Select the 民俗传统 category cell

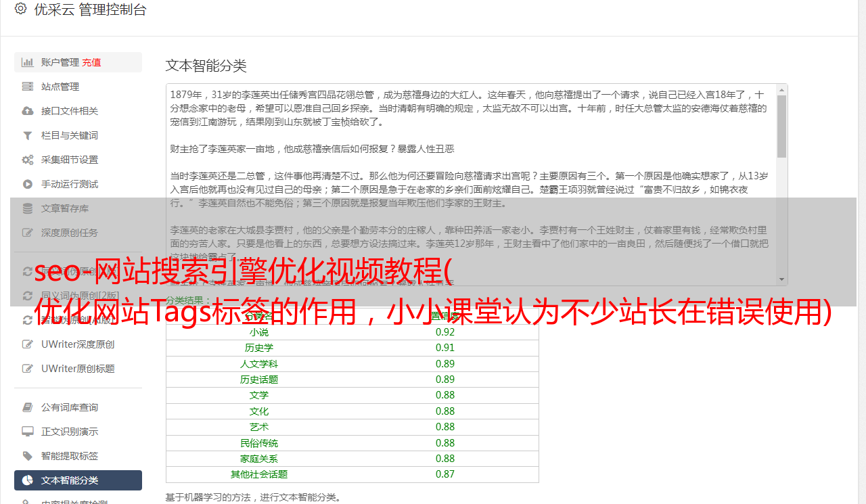(259, 443)
